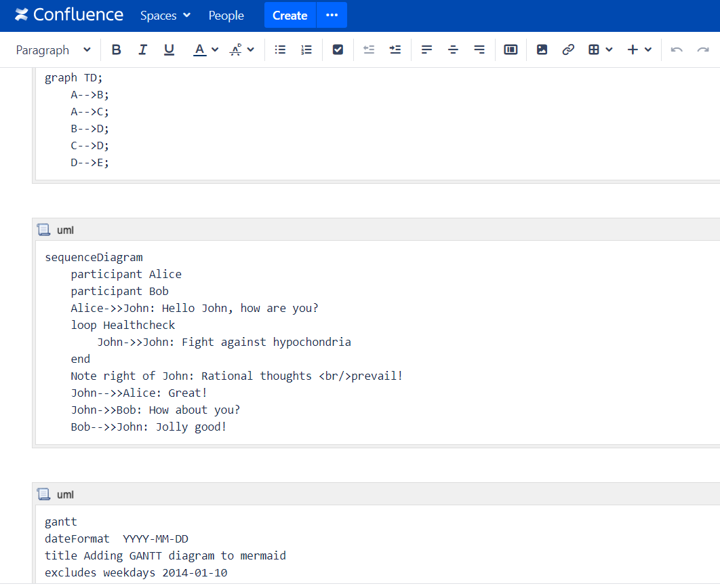The height and width of the screenshot is (588, 720).
Task: Toggle underline formatting
Action: click(x=169, y=49)
